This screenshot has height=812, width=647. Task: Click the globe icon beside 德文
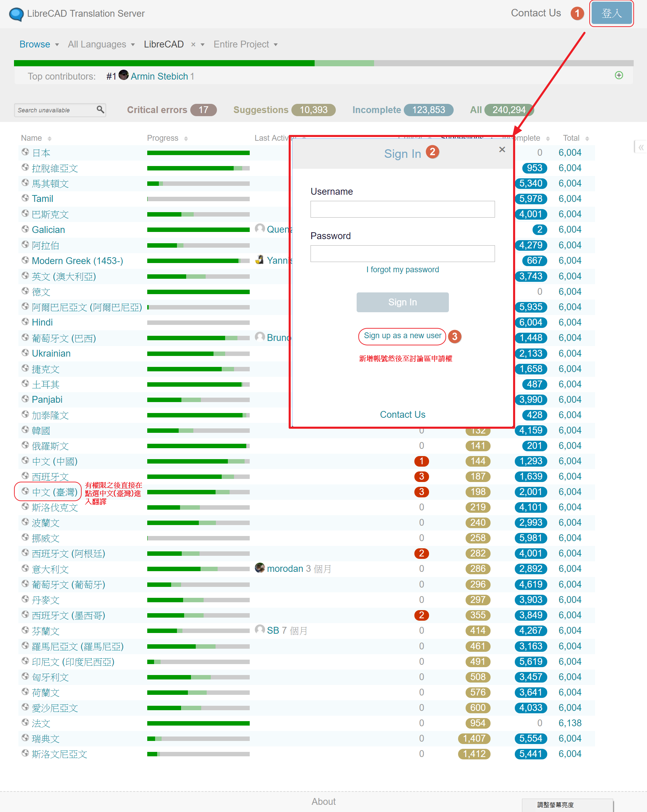(25, 291)
